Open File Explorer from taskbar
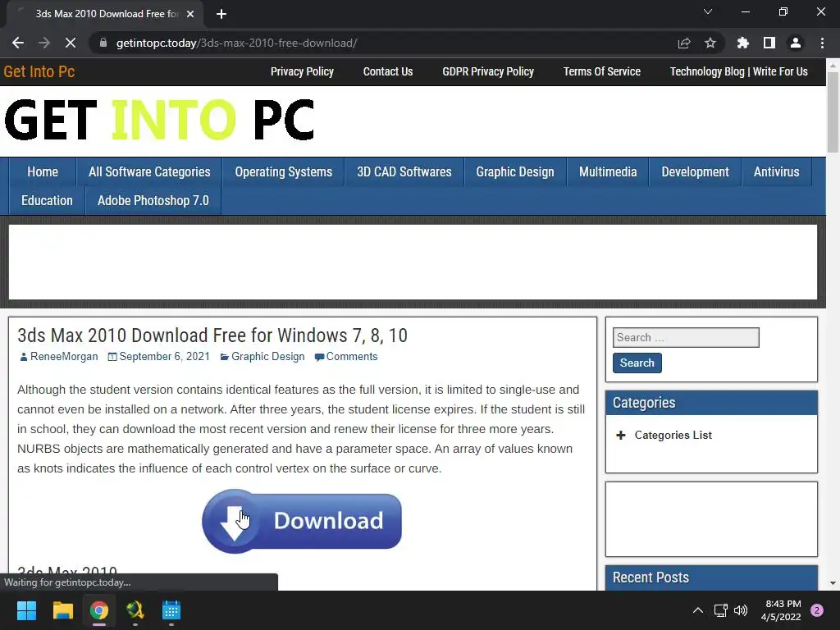840x630 pixels. click(x=62, y=610)
